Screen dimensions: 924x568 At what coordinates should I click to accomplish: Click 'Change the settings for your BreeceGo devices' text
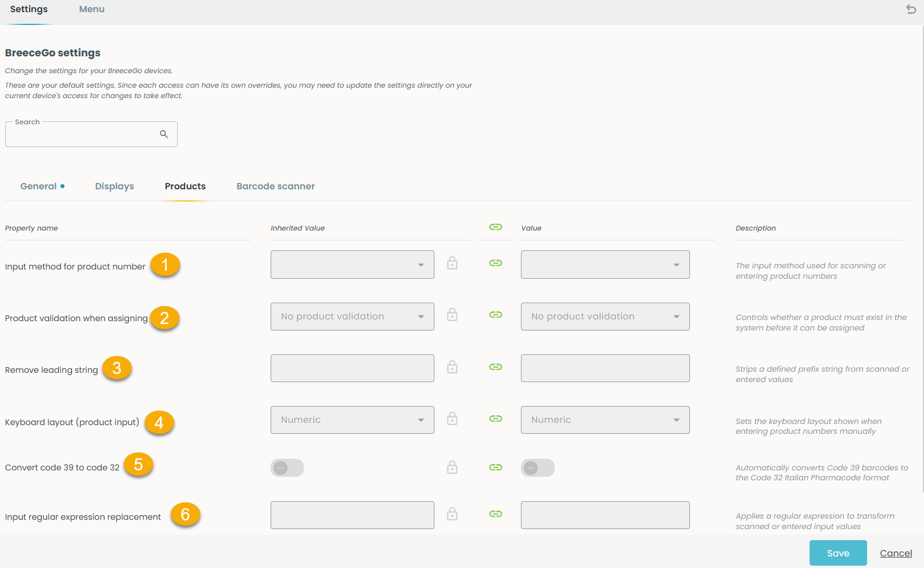tap(89, 71)
